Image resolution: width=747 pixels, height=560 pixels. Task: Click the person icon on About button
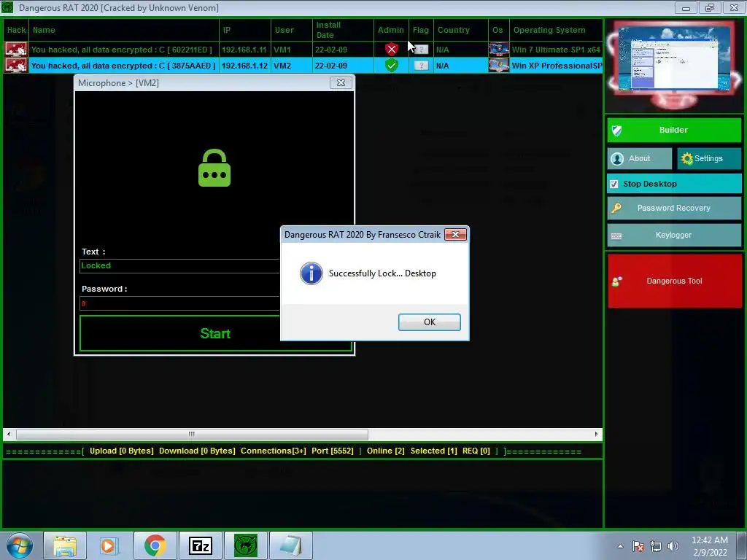pos(617,158)
